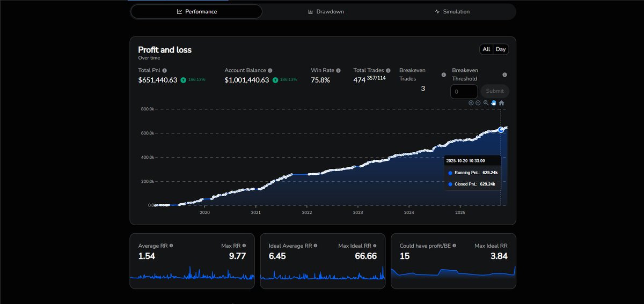
Task: Click the green up arrow beside Total Pnl percentage
Action: [183, 80]
